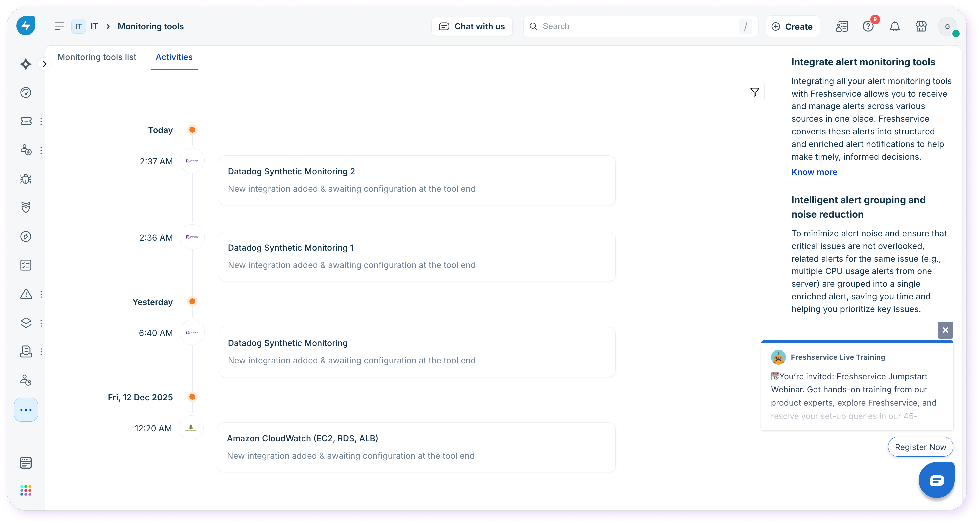Click the notifications bell icon

pyautogui.click(x=894, y=26)
